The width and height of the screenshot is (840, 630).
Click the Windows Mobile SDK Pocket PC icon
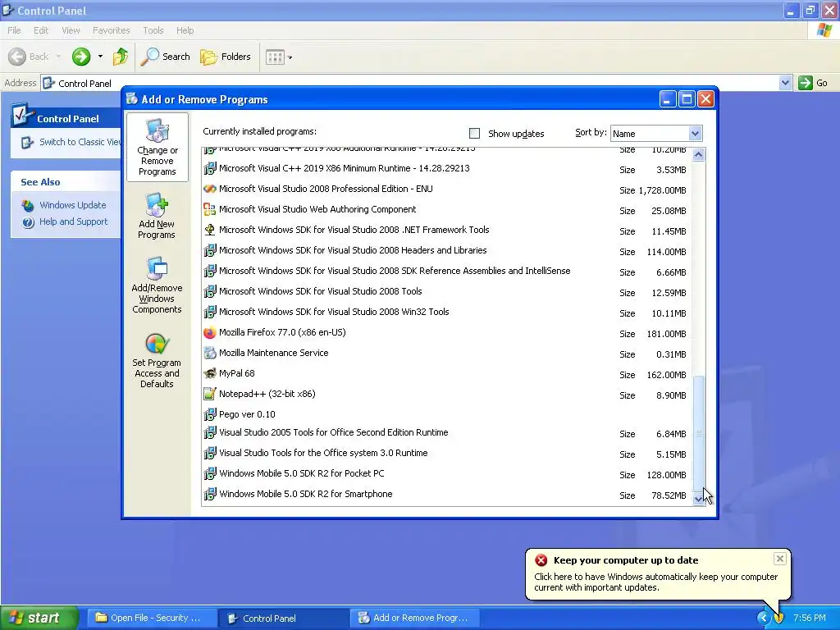click(x=210, y=473)
